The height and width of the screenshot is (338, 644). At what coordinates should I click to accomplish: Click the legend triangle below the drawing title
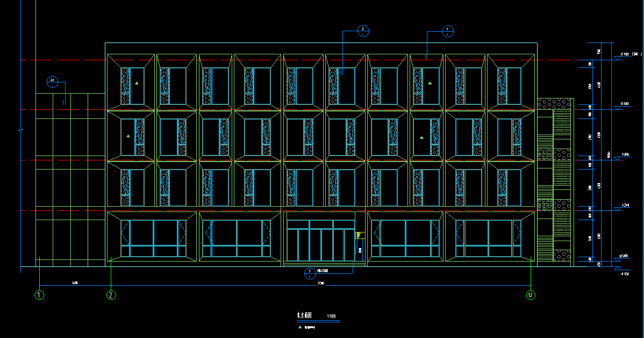(300, 327)
